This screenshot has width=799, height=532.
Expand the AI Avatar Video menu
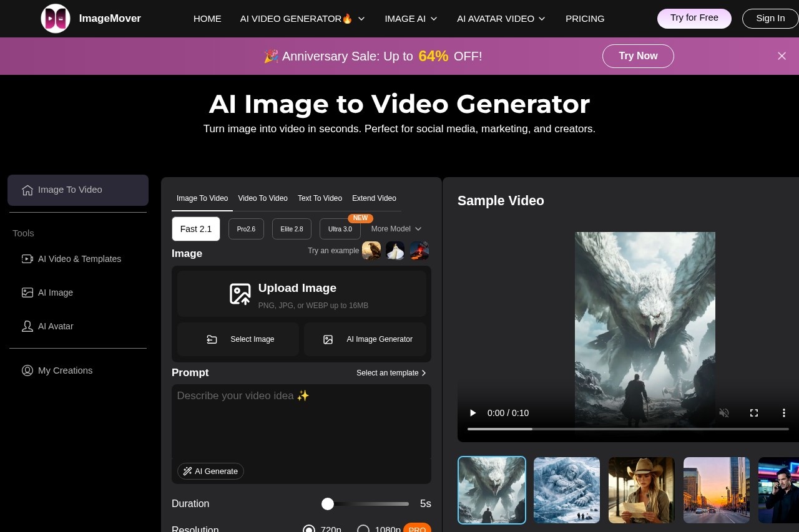point(501,19)
